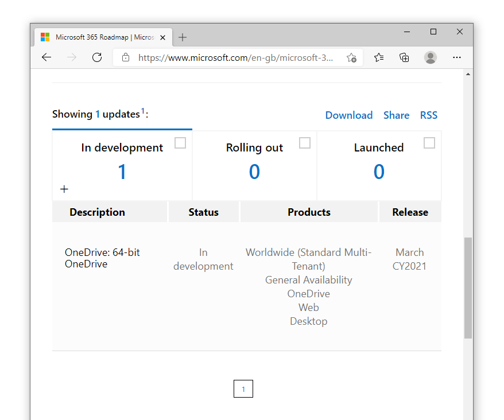Click the browser forward arrow
504x420 pixels.
click(72, 57)
